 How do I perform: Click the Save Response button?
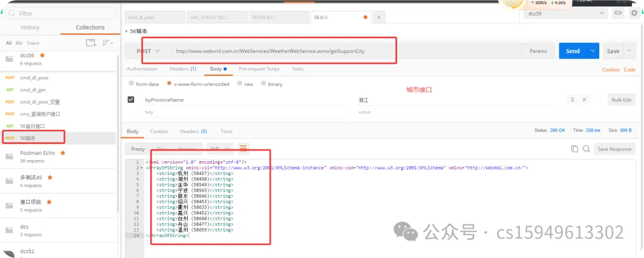[614, 149]
